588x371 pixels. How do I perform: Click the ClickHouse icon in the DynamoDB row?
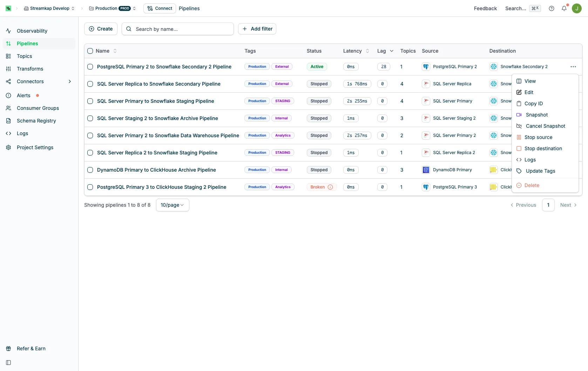tap(494, 170)
